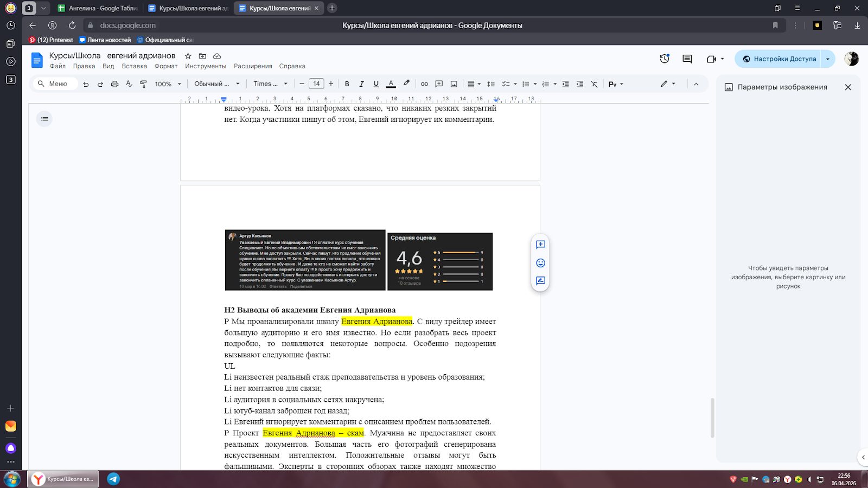Open the font family Times dropdown
Viewport: 868px width, 488px height.
point(270,84)
